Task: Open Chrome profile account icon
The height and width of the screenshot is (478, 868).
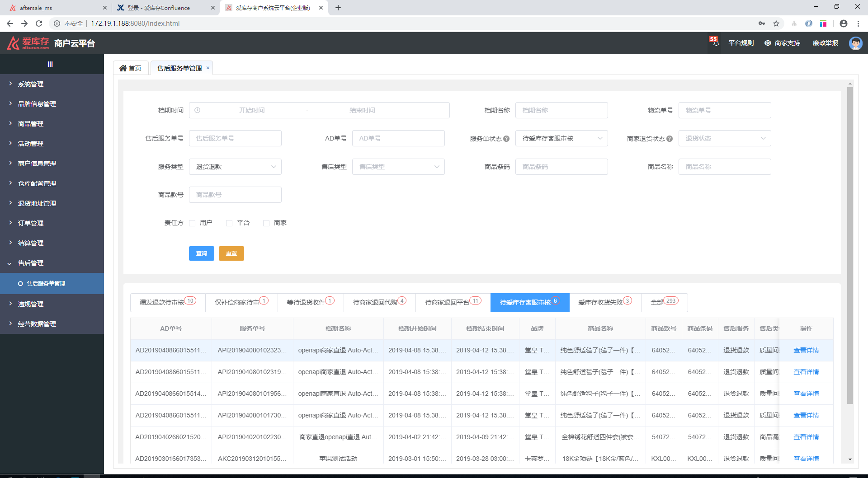Action: coord(844,23)
